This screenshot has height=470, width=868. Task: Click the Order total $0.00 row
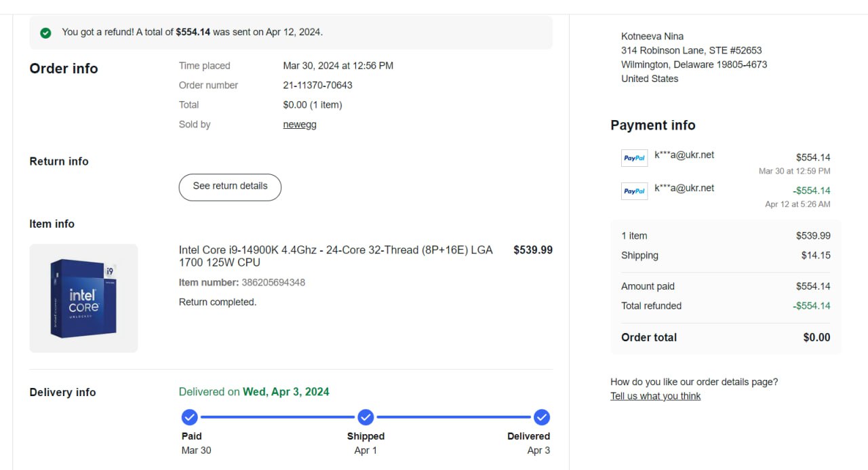point(725,338)
